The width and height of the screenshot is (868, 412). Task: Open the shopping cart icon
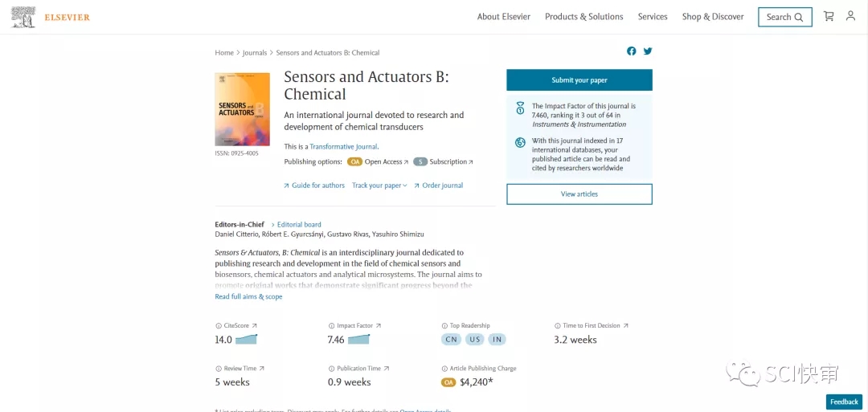click(829, 16)
